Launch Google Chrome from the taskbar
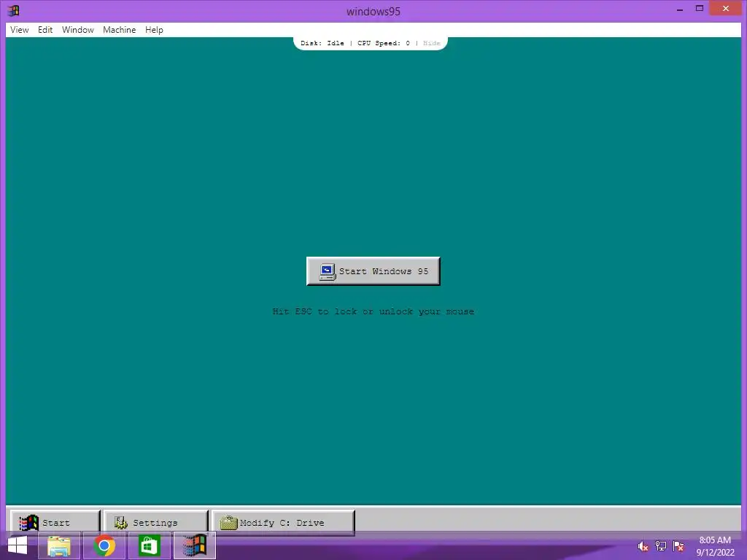 (104, 545)
